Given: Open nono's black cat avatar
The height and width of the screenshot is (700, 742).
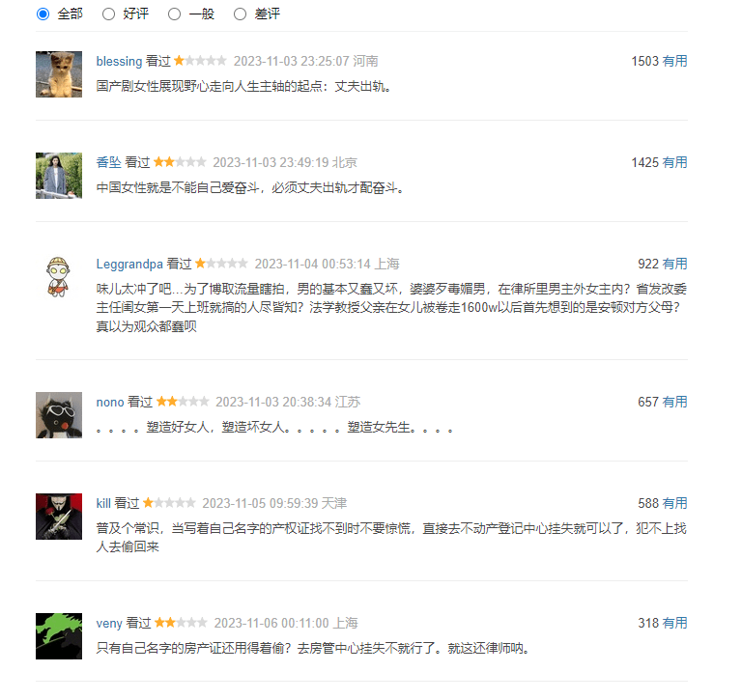Looking at the screenshot, I should coord(59,415).
